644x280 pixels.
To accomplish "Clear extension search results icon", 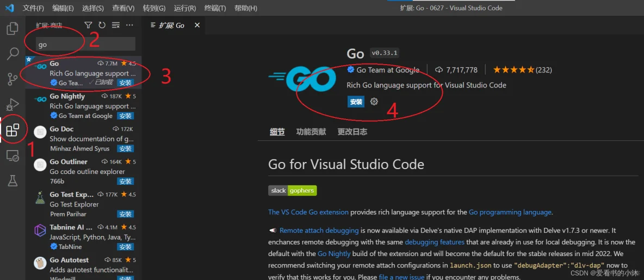I will coord(116,25).
